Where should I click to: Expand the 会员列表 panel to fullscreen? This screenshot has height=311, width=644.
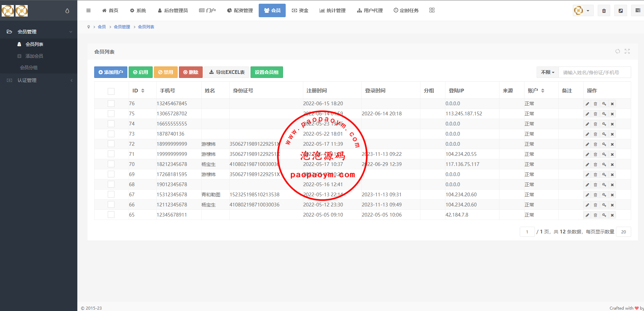pos(627,51)
